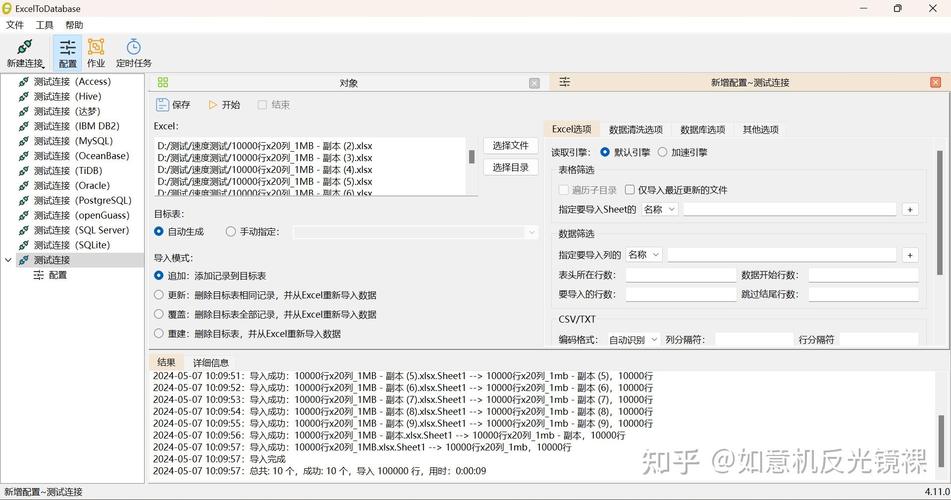Close the 对象 tab
Viewport: 951px width, 500px height.
(x=534, y=83)
